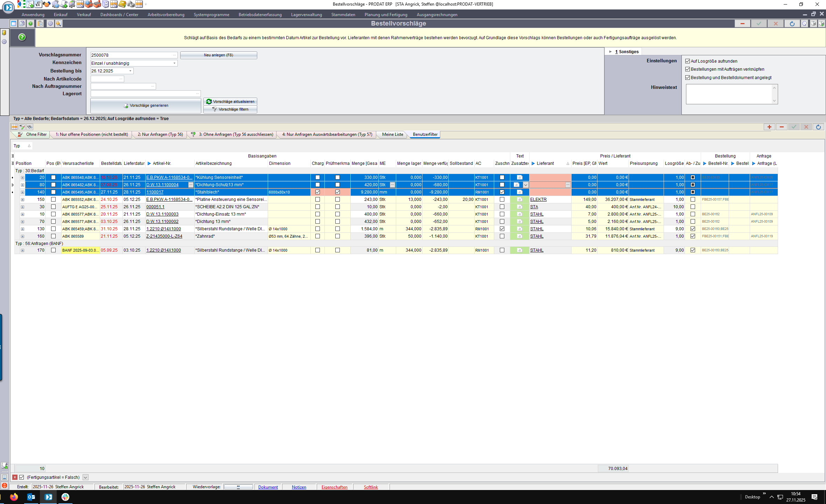The image size is (826, 504).
Task: Click the Firefox icon in taskbar
Action: pos(14,497)
